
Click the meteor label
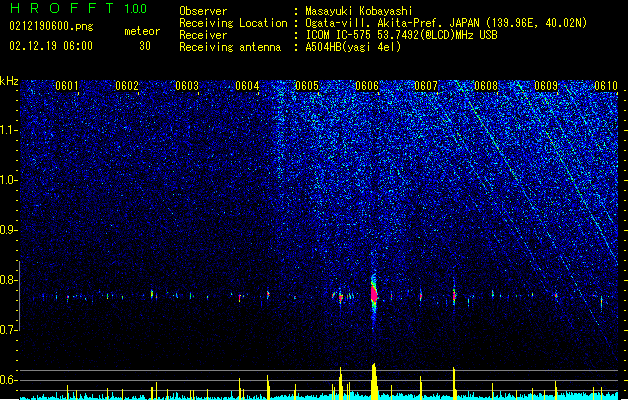[142, 31]
